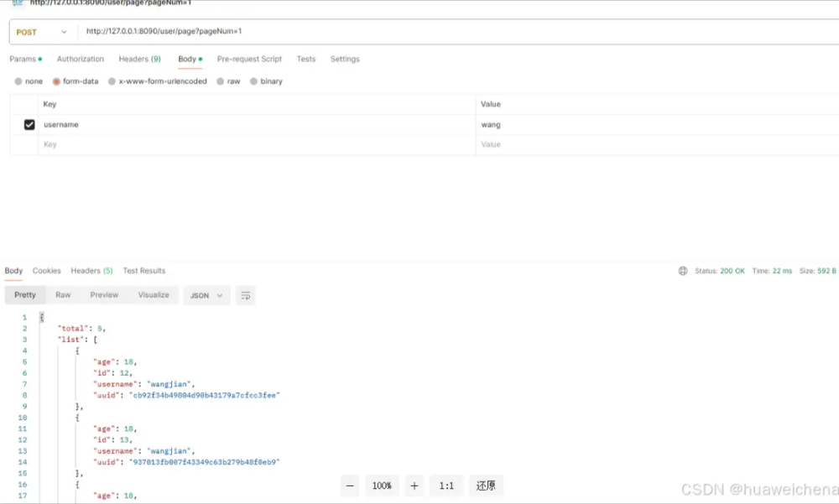Screen dimensions: 839x504
Task: Click the 100% zoom level indicator
Action: [x=382, y=486]
